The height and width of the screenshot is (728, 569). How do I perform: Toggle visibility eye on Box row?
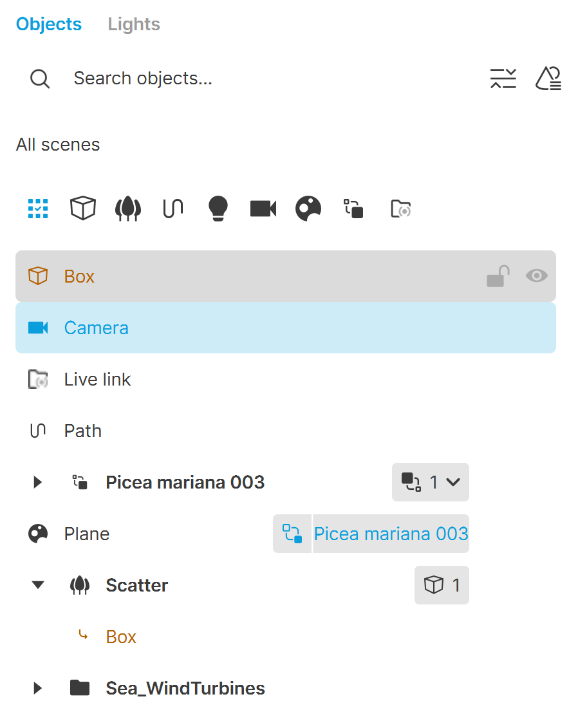pos(537,275)
